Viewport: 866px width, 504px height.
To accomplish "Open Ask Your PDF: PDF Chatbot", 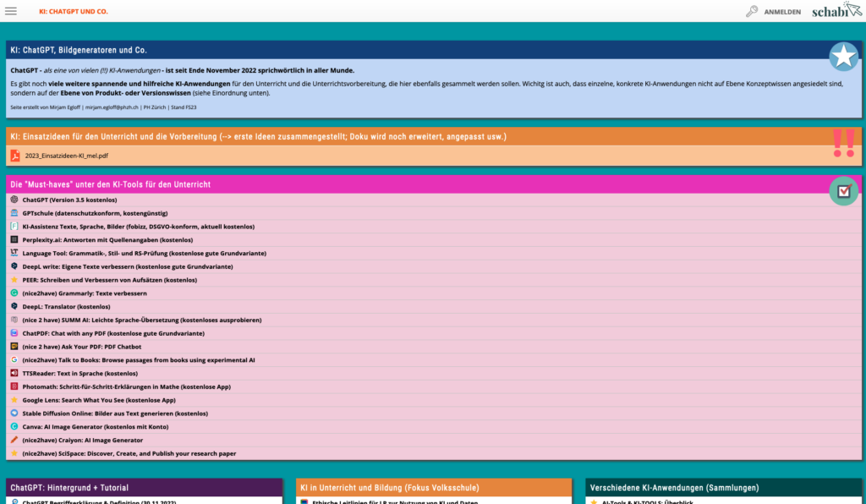I will click(x=82, y=347).
